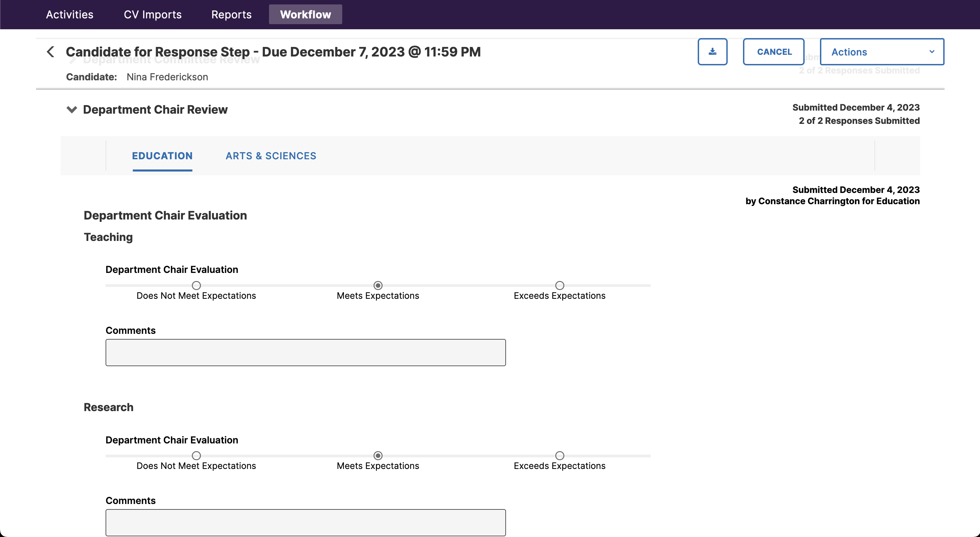The image size is (980, 537).
Task: Click the CANCEL button
Action: 774,52
